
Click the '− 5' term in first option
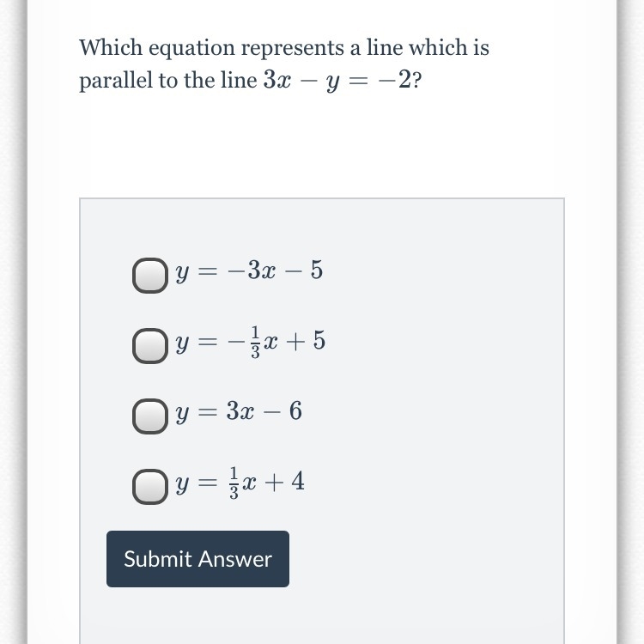tap(304, 270)
